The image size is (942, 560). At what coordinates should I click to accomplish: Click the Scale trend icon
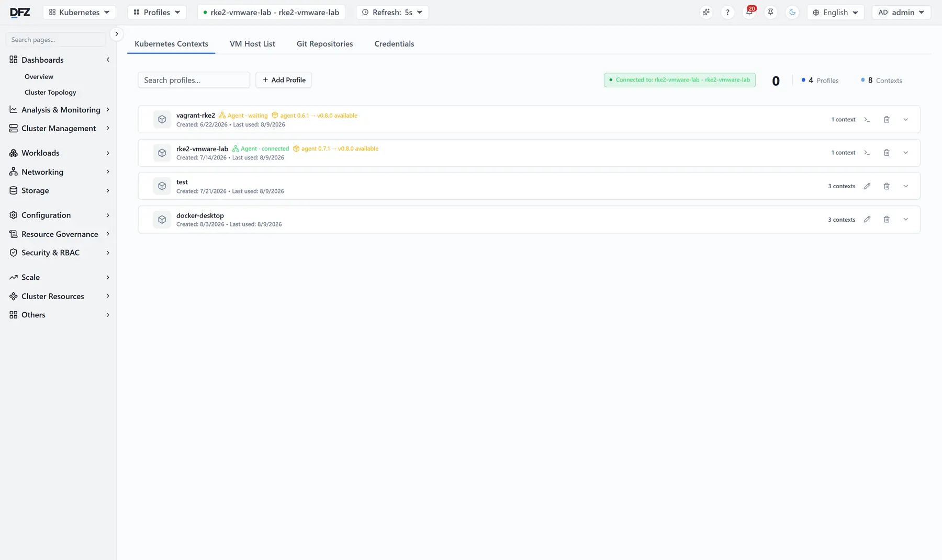[x=14, y=278]
